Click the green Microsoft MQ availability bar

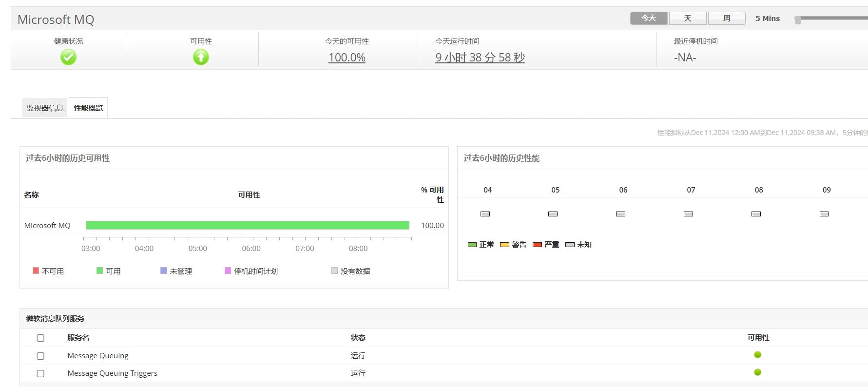pyautogui.click(x=247, y=225)
